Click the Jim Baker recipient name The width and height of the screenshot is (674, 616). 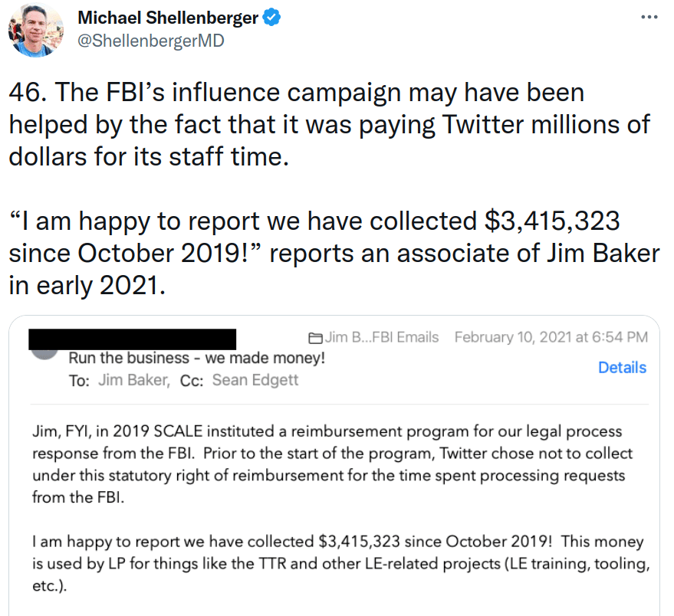(x=133, y=380)
